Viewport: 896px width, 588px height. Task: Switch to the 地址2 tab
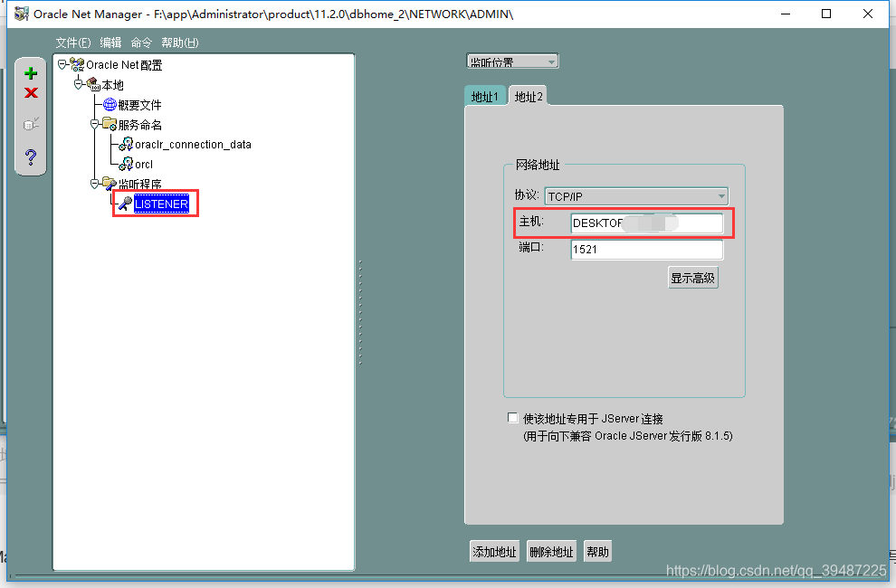coord(529,97)
